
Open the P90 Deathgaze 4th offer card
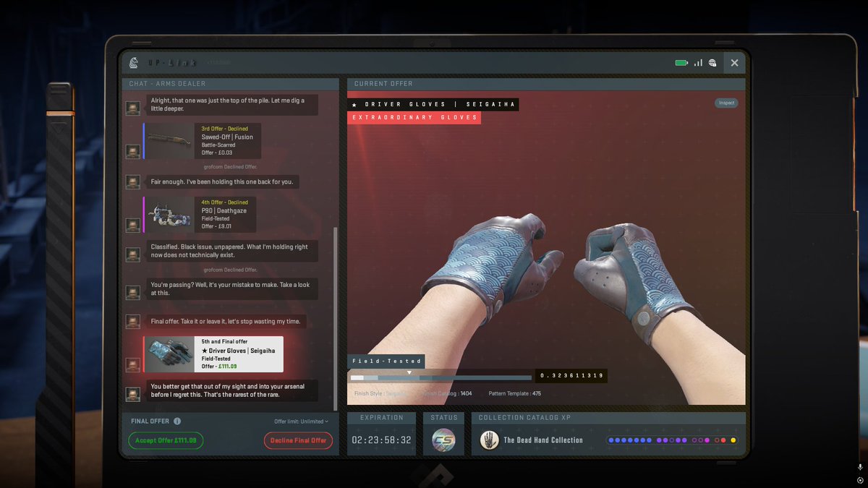click(200, 214)
